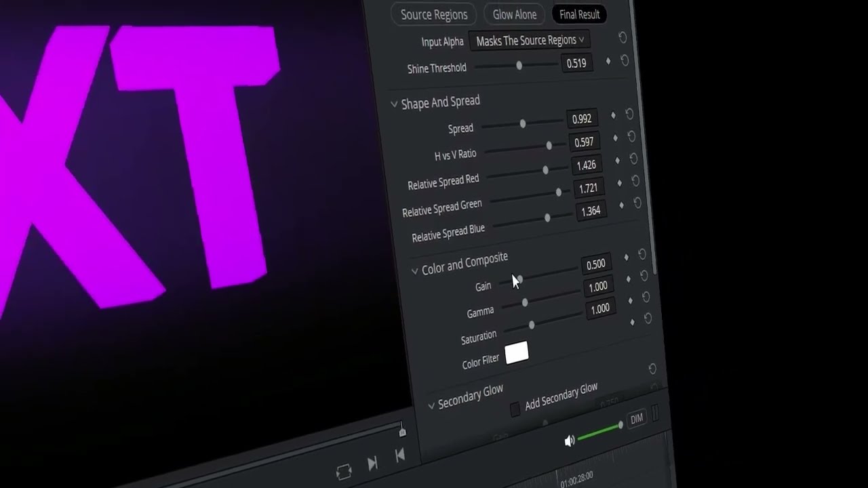Click the Spread slider handle
The image size is (868, 488).
click(x=523, y=123)
